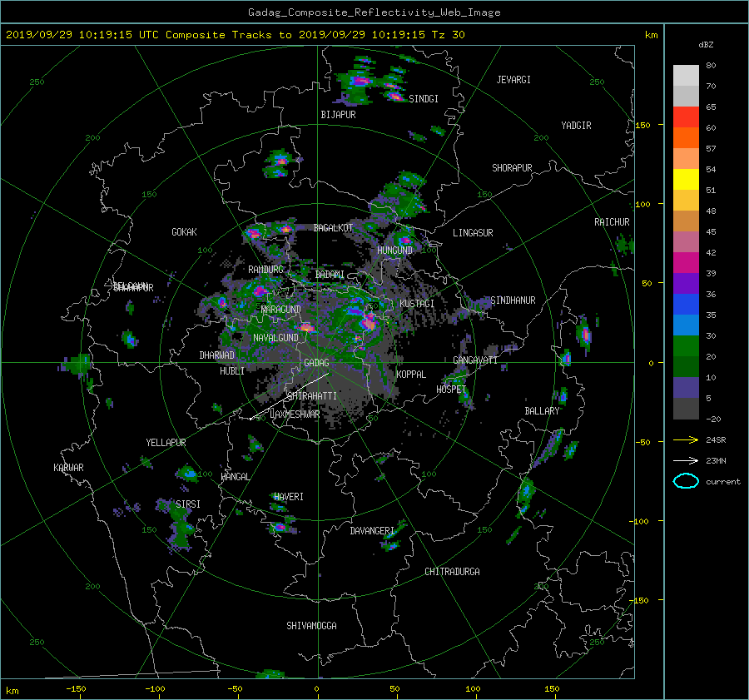Click the RAMDURG city label

265,270
